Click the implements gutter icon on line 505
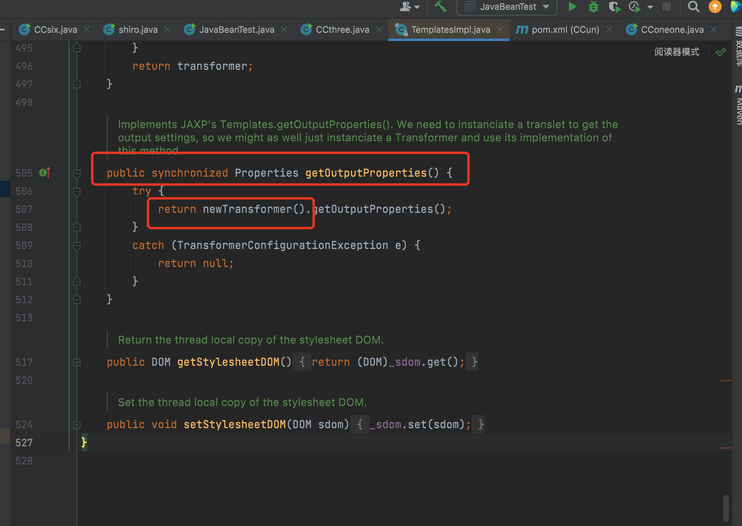 (x=44, y=173)
